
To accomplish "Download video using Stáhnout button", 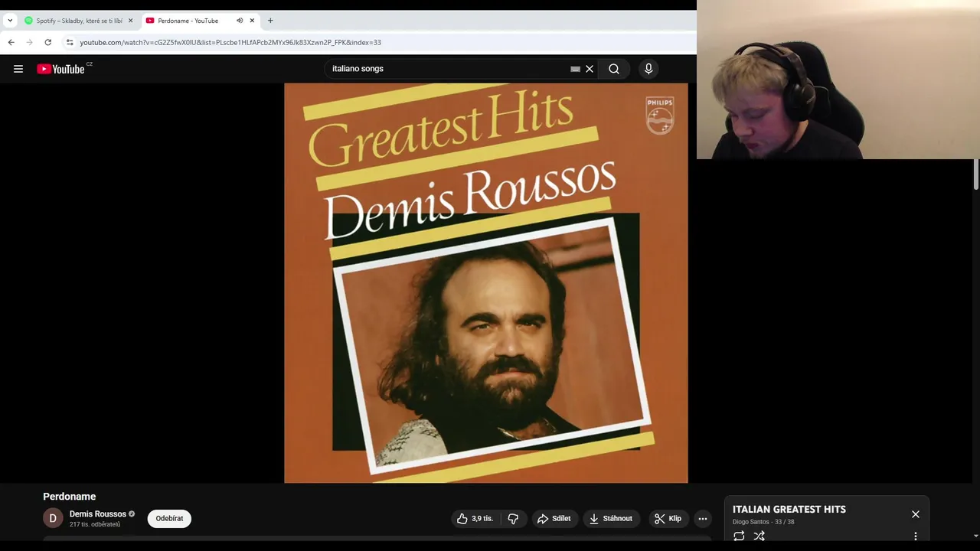I will [611, 518].
